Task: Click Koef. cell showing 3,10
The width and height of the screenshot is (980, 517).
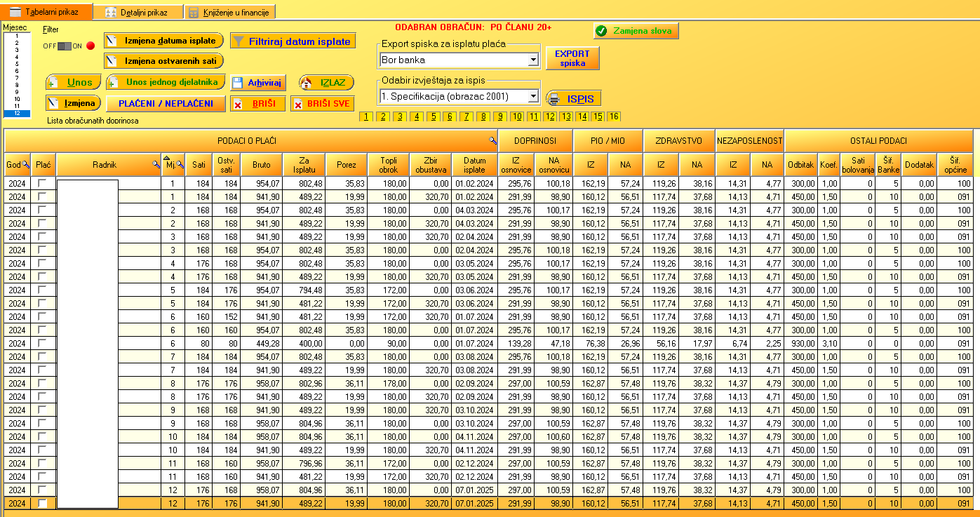Action: (828, 343)
